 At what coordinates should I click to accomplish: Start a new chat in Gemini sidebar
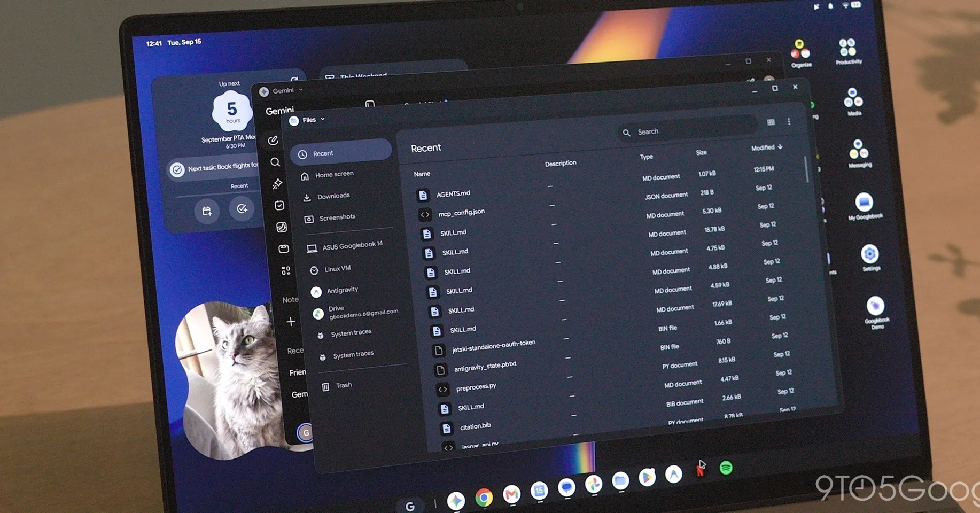pos(273,141)
